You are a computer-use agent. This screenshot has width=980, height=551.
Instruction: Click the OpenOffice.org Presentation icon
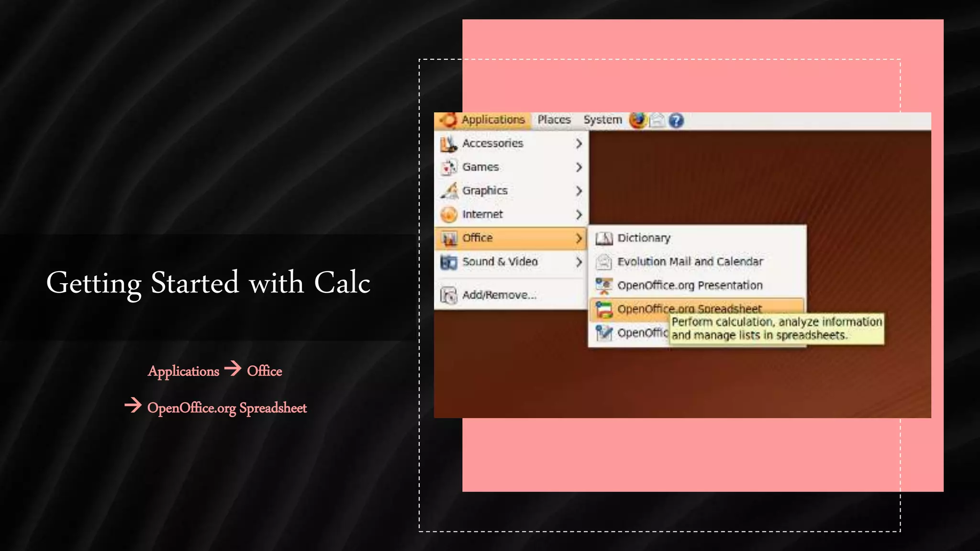pos(604,286)
